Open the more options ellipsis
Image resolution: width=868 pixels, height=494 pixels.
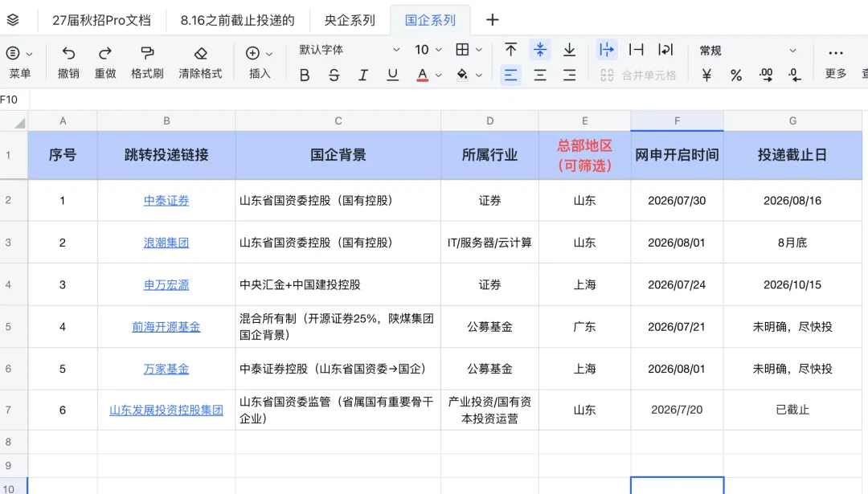pyautogui.click(x=835, y=53)
